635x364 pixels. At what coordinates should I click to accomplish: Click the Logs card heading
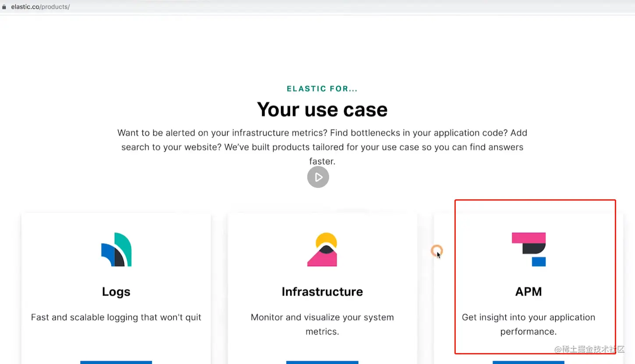click(116, 292)
